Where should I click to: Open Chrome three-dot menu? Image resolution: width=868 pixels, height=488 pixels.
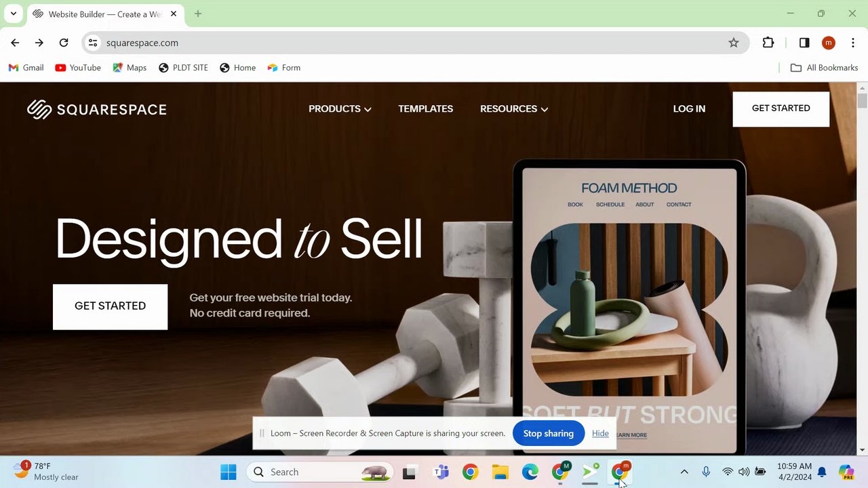coord(852,43)
